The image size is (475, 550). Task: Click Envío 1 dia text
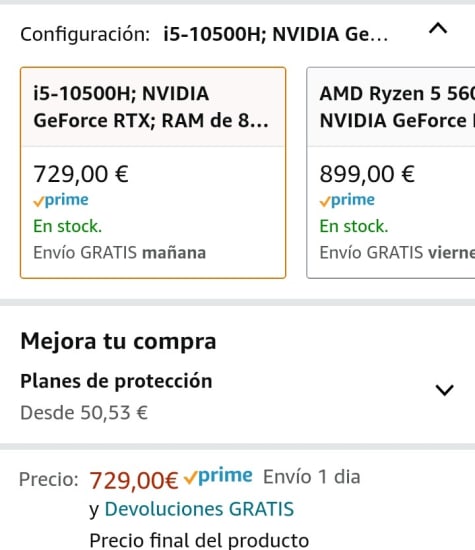click(312, 477)
